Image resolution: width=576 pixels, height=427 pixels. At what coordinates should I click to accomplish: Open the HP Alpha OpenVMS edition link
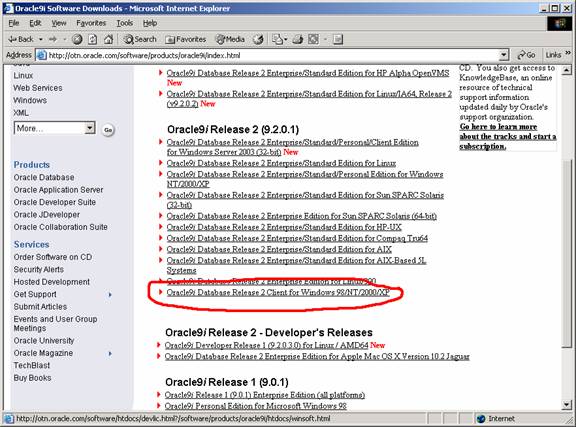pos(308,73)
